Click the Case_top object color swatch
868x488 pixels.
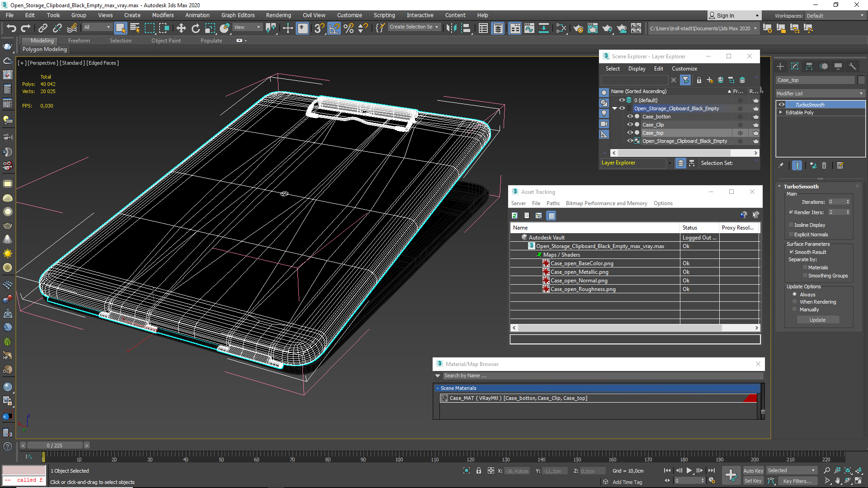(861, 80)
